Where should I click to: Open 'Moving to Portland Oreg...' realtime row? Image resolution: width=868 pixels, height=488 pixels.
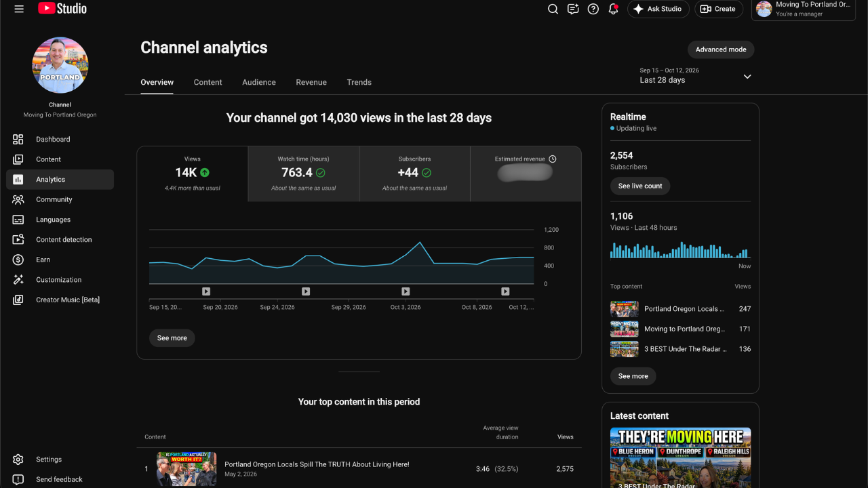tap(681, 329)
